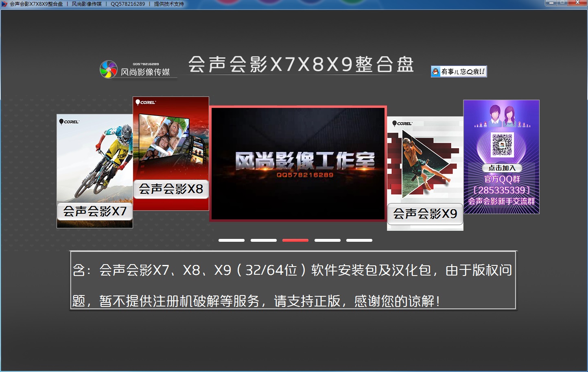Click the QQ578216289 text in center banner
Image resolution: width=588 pixels, height=372 pixels.
305,175
